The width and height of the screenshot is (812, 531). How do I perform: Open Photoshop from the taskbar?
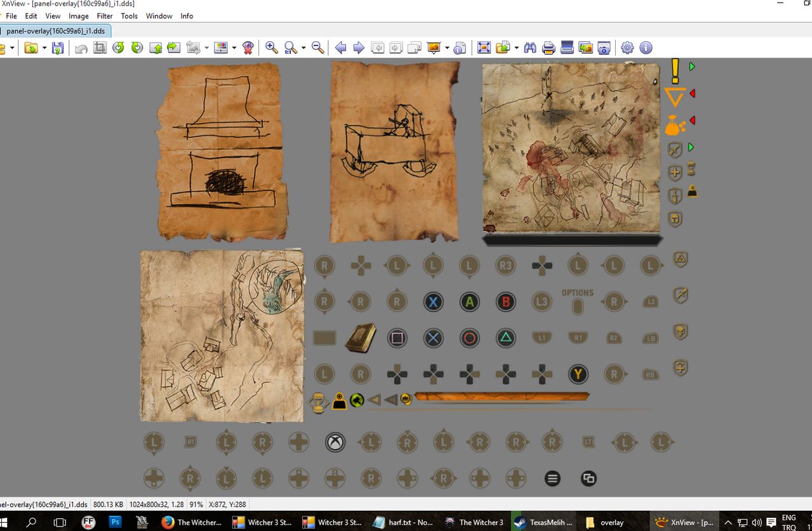[115, 522]
